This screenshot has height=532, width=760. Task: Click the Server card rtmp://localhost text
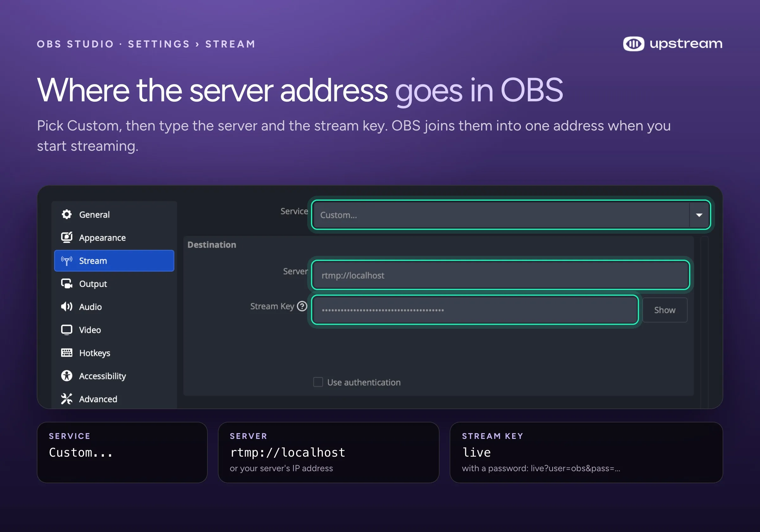(288, 453)
